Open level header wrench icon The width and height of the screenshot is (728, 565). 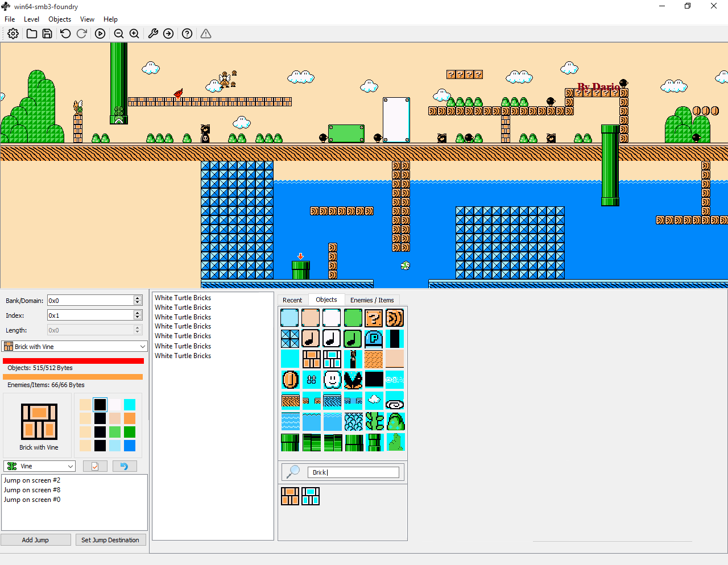(153, 34)
